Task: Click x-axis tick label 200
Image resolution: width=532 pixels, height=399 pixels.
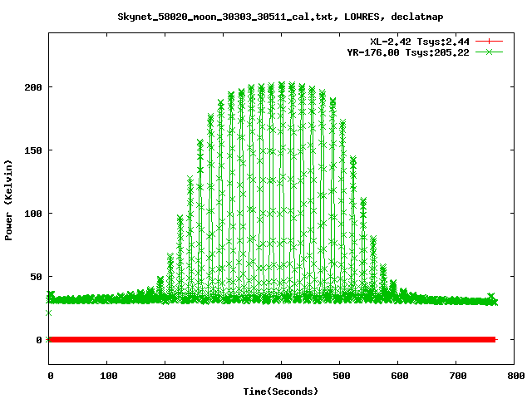Action: point(167,376)
